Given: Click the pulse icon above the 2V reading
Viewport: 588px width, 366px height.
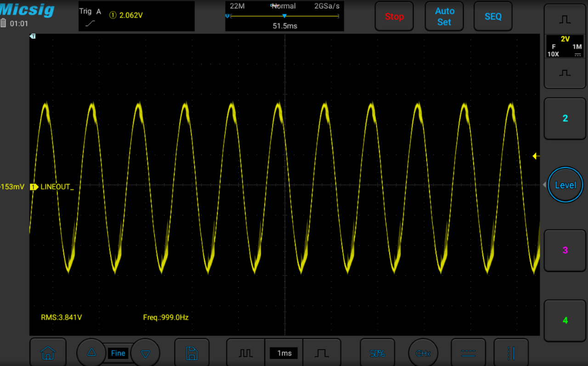Looking at the screenshot, I should (x=565, y=20).
